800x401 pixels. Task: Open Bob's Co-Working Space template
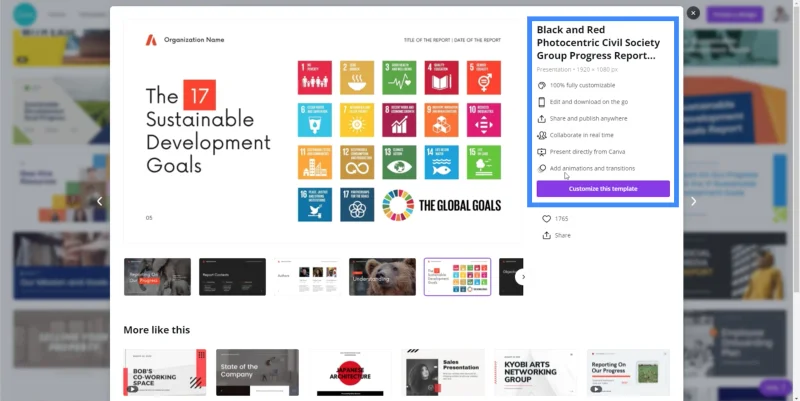(x=165, y=372)
